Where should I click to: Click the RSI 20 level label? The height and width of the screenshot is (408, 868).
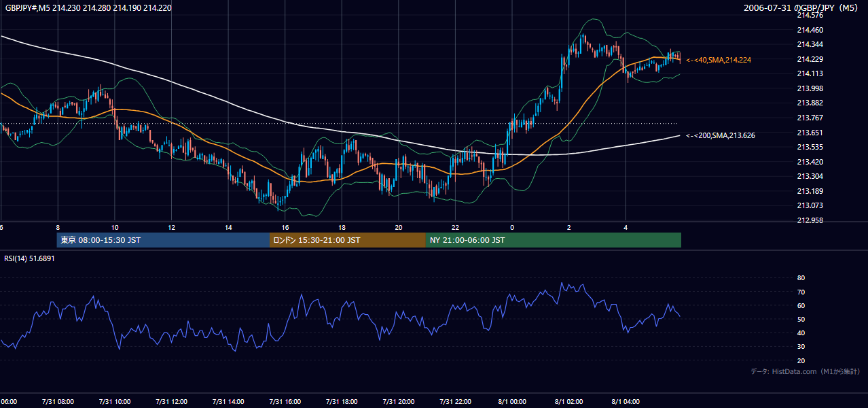click(x=801, y=360)
